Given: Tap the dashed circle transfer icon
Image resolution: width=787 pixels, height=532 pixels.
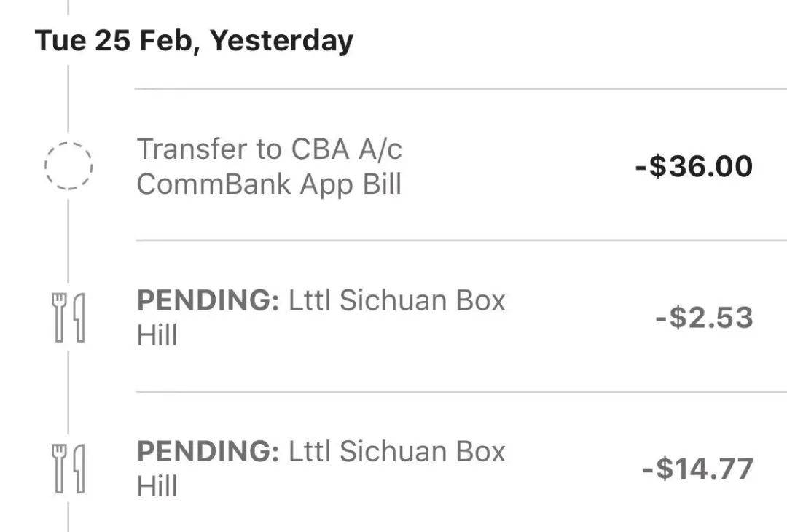Looking at the screenshot, I should [x=68, y=166].
